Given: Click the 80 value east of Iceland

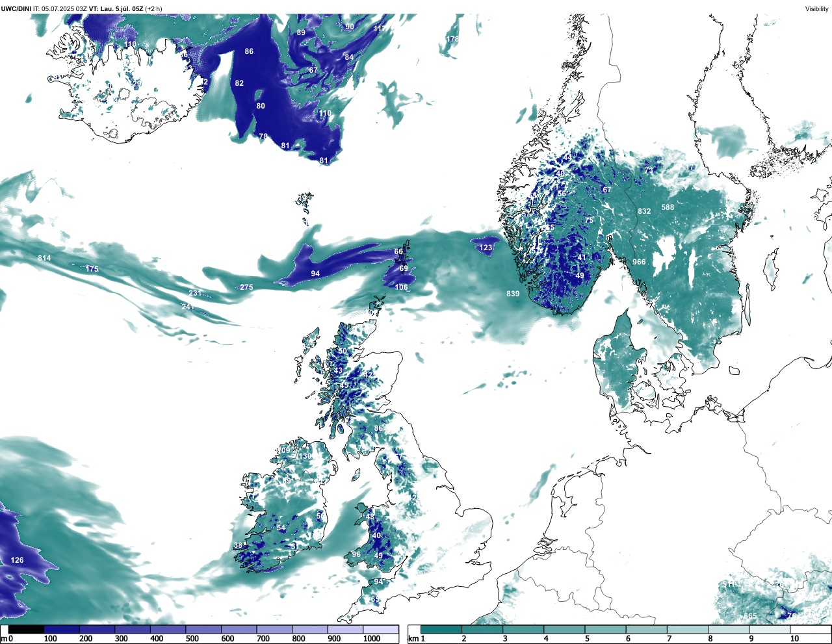Looking at the screenshot, I should (261, 106).
